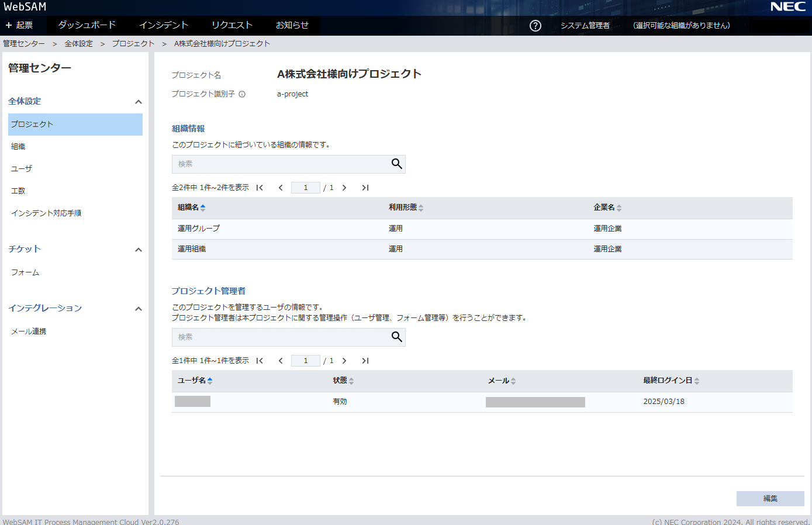Sort managers by ユーザ名 column
812x525 pixels.
pos(195,381)
